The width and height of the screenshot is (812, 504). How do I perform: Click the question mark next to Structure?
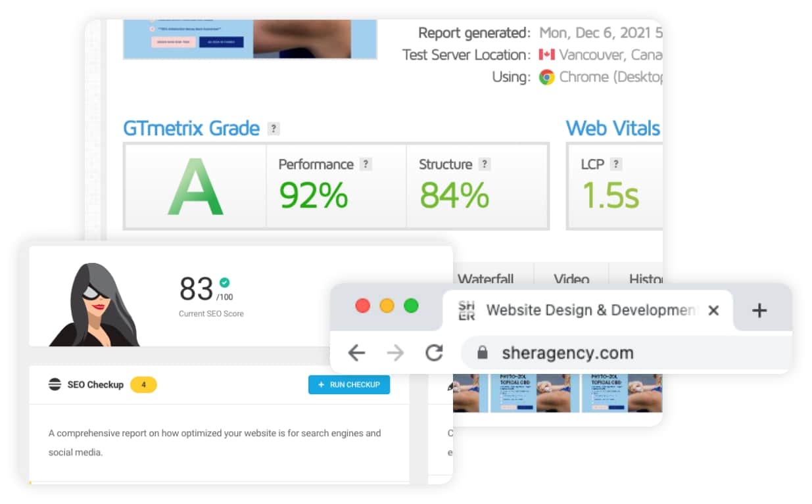click(485, 164)
